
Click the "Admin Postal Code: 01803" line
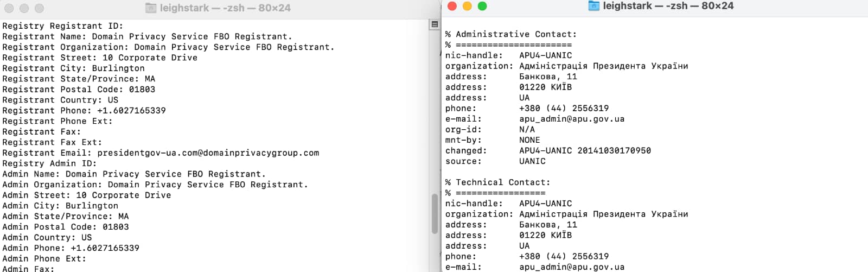click(66, 227)
